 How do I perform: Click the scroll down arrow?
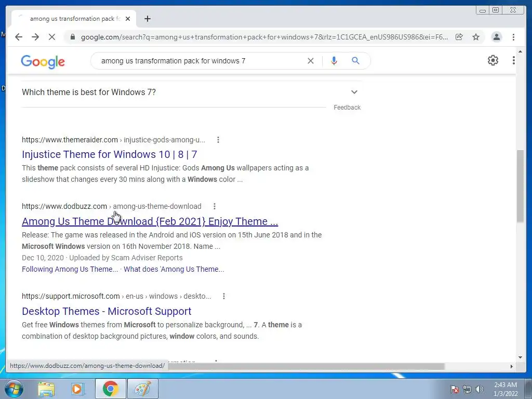(x=520, y=357)
